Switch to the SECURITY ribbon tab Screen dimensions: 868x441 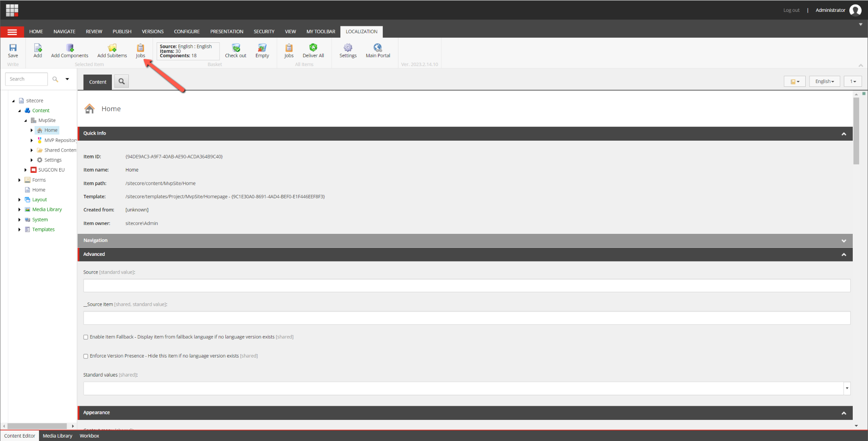[x=264, y=32]
